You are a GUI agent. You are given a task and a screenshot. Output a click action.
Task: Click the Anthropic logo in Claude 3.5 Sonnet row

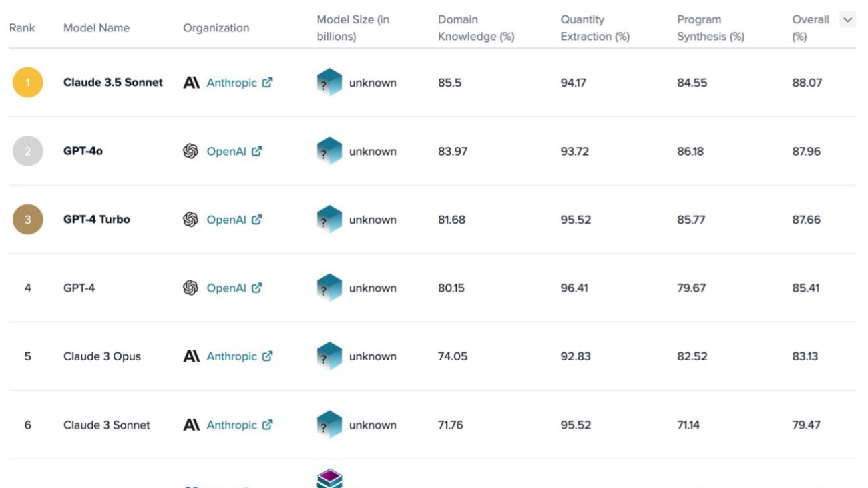point(192,83)
